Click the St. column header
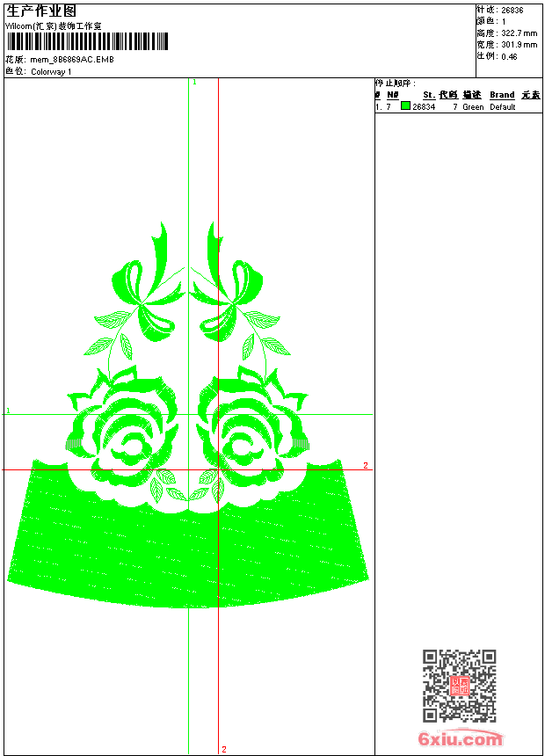Screen dimensions: 545x756 (428, 95)
